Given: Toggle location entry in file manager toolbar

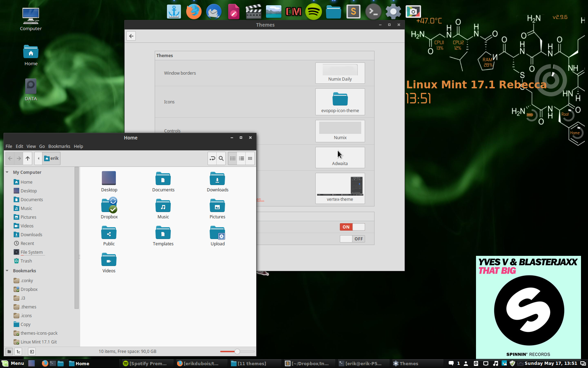Looking at the screenshot, I should 212,158.
